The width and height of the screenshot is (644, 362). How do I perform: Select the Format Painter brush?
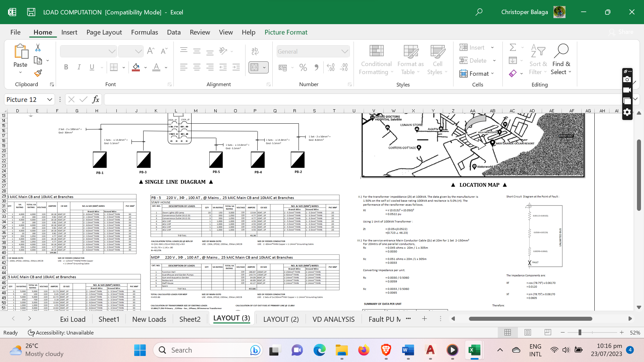[38, 73]
